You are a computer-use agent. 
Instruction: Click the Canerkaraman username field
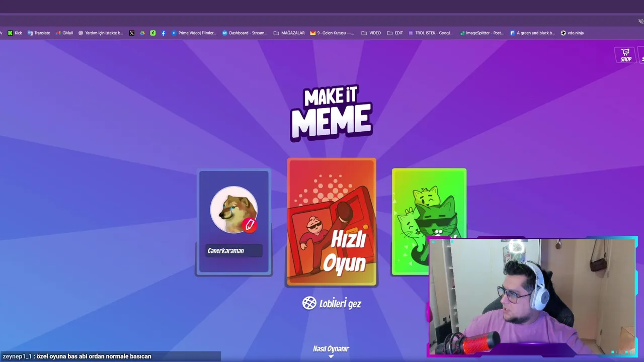click(234, 250)
